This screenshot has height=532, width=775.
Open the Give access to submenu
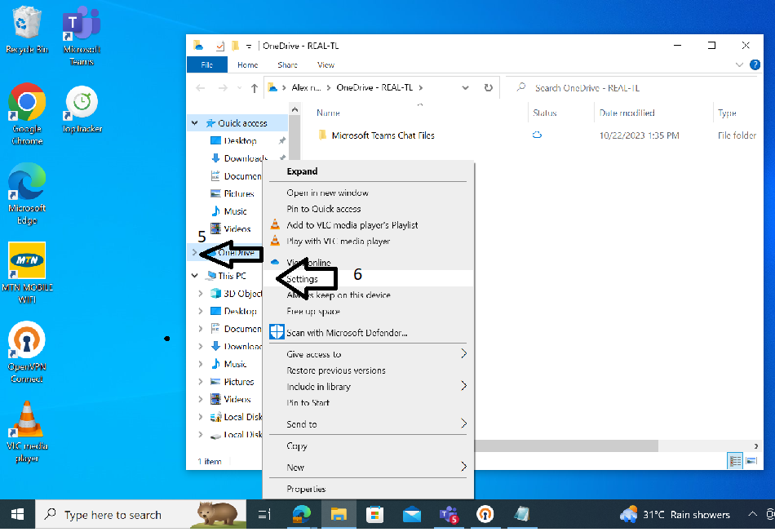(368, 354)
